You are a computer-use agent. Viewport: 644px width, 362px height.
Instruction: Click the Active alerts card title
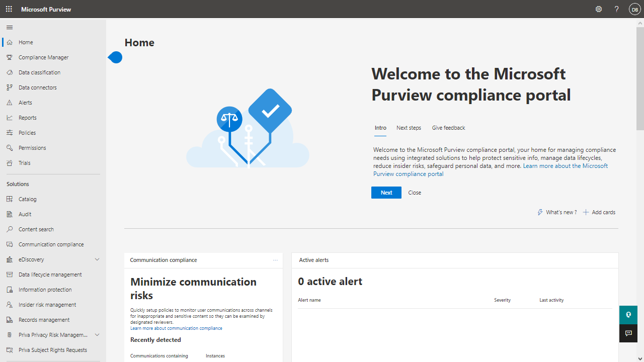314,260
